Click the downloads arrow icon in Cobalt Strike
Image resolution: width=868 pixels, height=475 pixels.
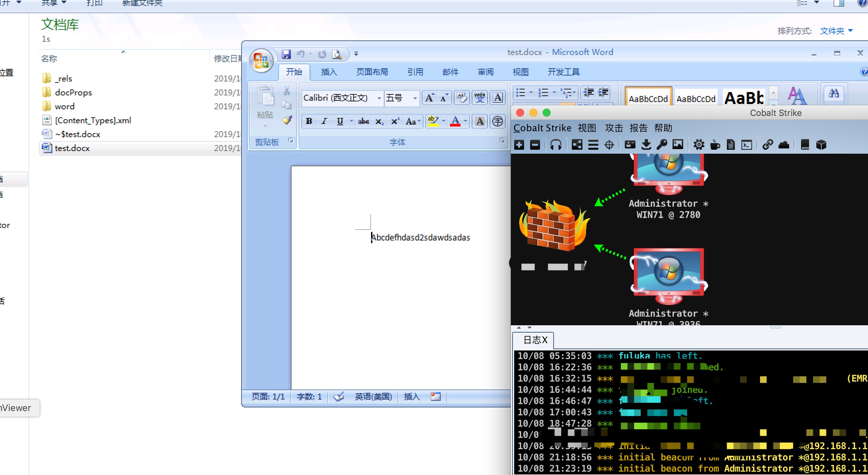click(x=646, y=145)
